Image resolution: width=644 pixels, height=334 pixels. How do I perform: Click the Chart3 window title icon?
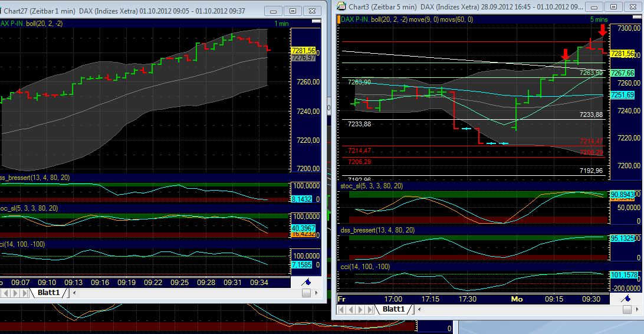341,6
